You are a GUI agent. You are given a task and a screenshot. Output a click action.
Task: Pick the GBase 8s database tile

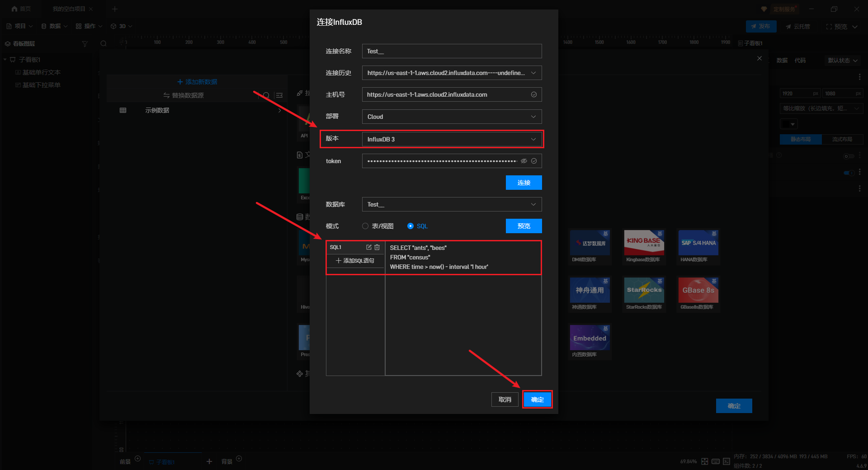(x=698, y=290)
